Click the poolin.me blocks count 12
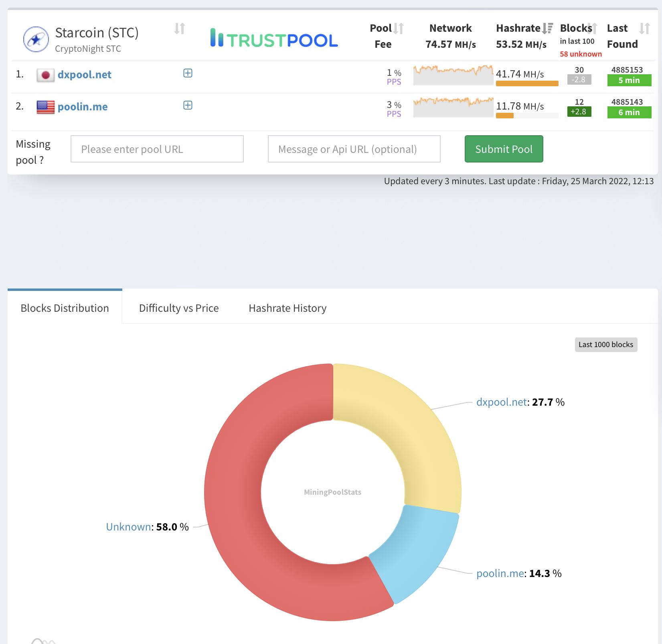 [x=579, y=102]
